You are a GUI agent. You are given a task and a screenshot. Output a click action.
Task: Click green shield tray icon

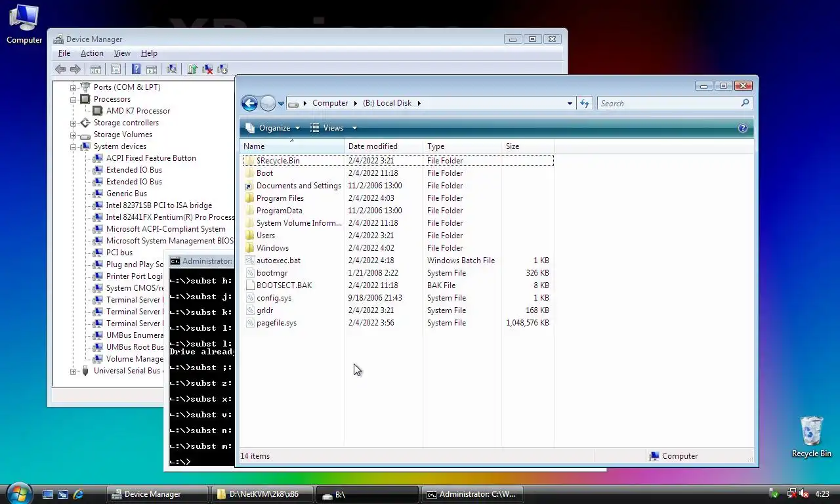coord(775,493)
